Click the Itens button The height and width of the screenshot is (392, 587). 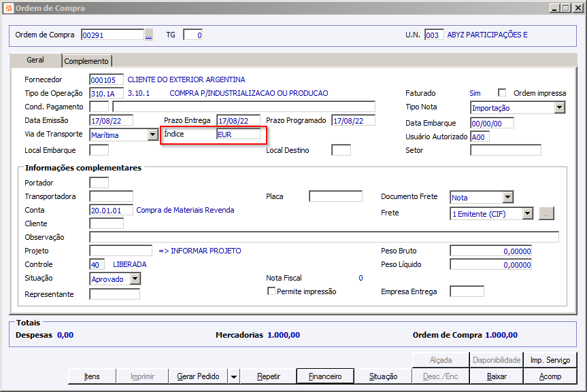click(x=92, y=376)
